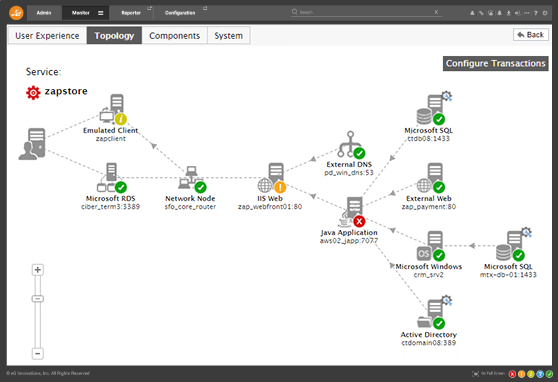Open the Admin menu
The width and height of the screenshot is (558, 382).
[44, 13]
